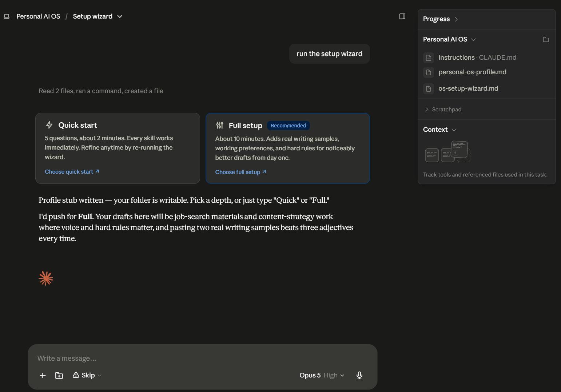The image size is (561, 392).
Task: Select the Quick start card title
Action: click(77, 125)
